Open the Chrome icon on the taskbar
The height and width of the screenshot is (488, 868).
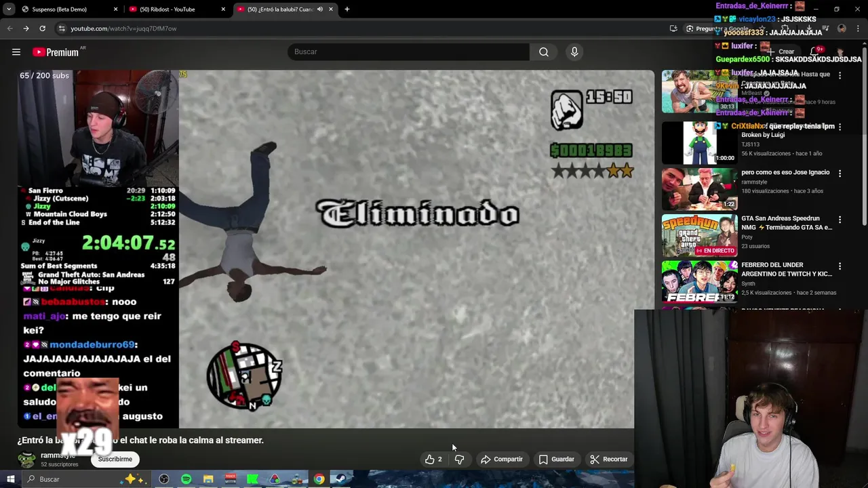(x=319, y=479)
